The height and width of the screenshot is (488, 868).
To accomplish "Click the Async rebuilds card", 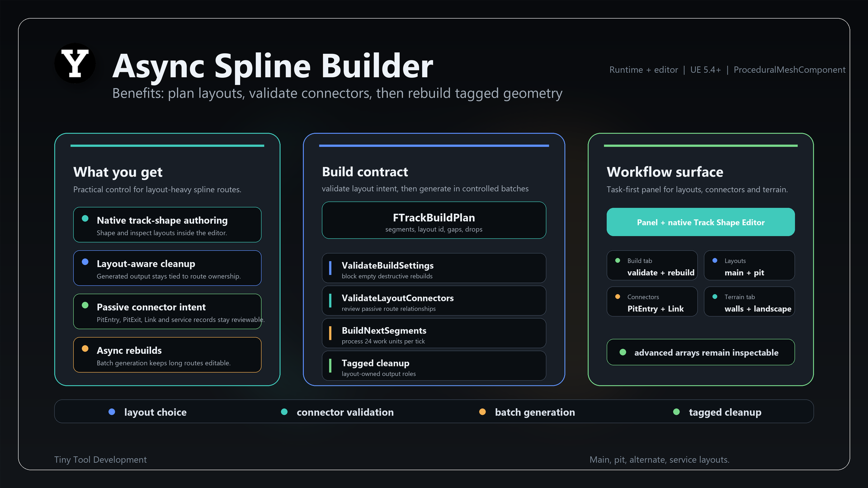I will 167,355.
